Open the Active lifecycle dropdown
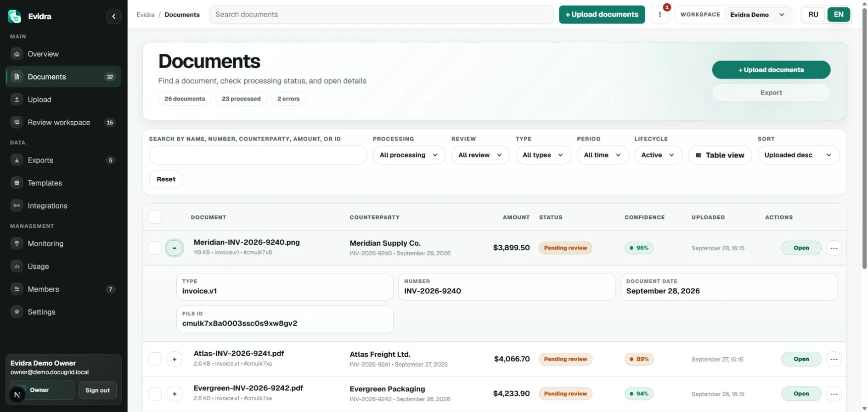Screen dimensions: 868x412 click(x=658, y=155)
